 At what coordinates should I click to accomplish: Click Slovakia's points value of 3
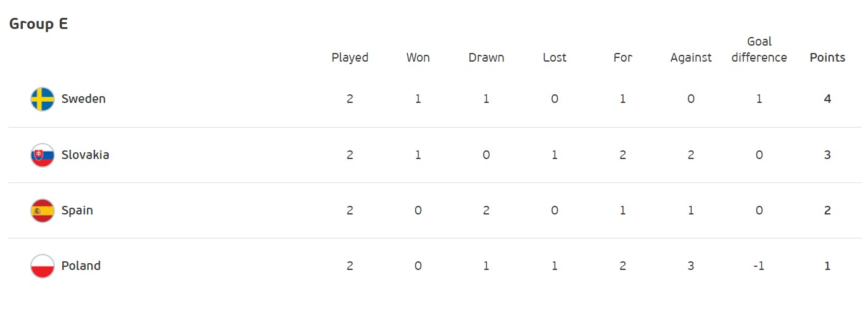(x=827, y=155)
